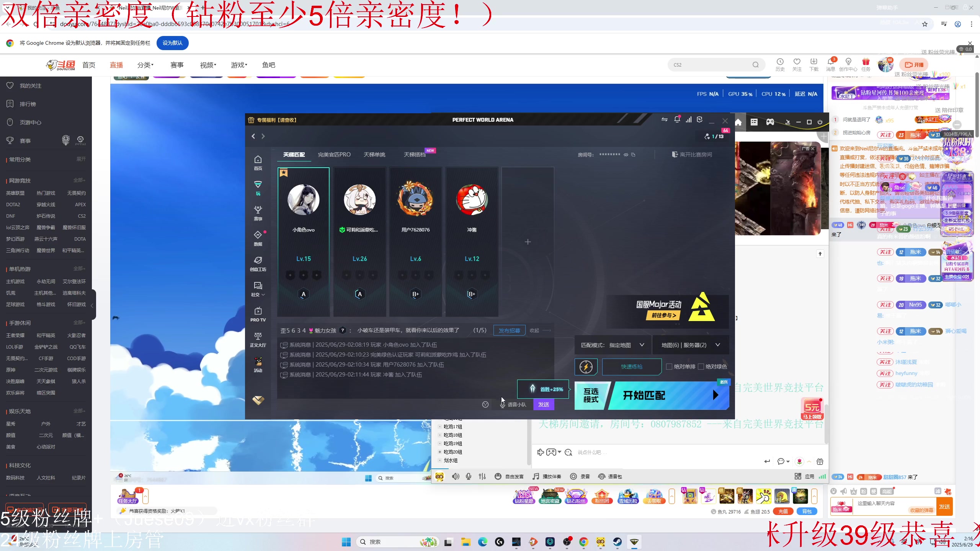Expand the 分类 dropdown in Douyu navigation
The image size is (980, 551).
tap(145, 65)
